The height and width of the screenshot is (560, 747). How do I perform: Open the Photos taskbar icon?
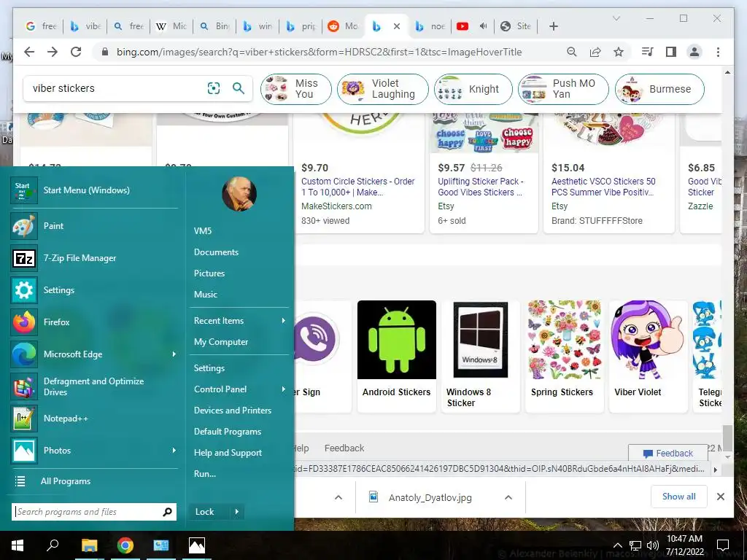pos(197,545)
